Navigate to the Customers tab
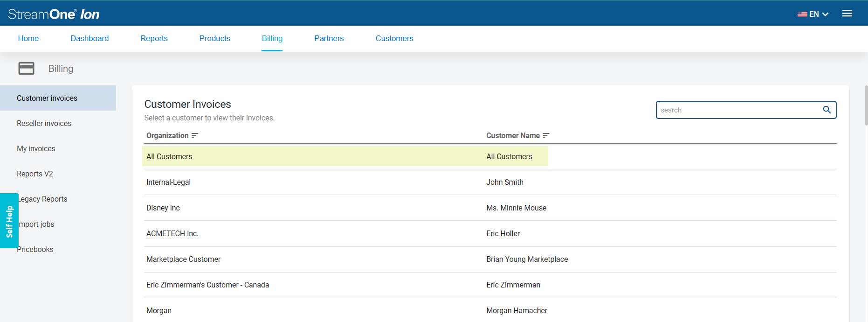Viewport: 868px width, 322px height. click(394, 38)
